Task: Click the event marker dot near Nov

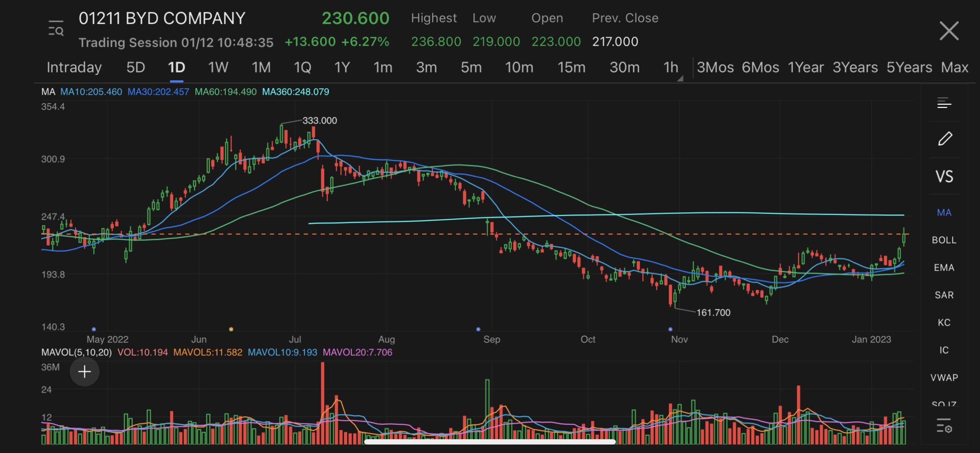Action: pos(670,329)
